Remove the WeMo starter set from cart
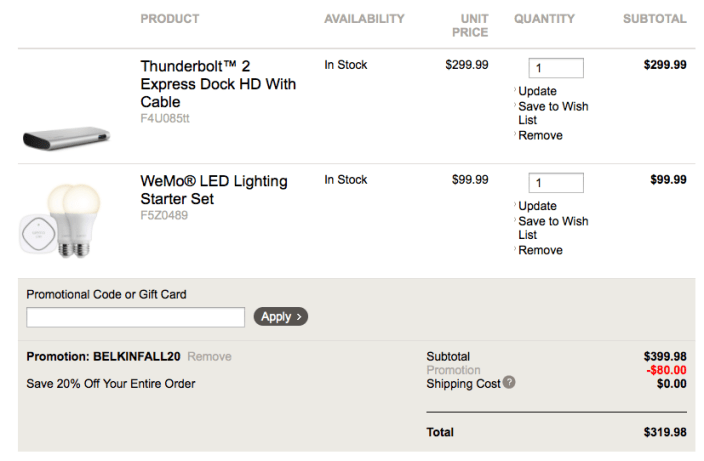 (540, 250)
